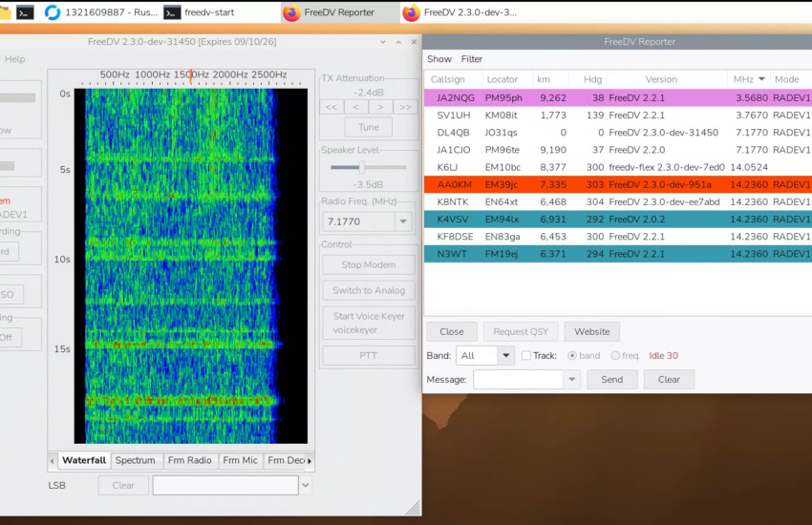Open the Filter menu in FreeDV Reporter
812x525 pixels.
[472, 59]
